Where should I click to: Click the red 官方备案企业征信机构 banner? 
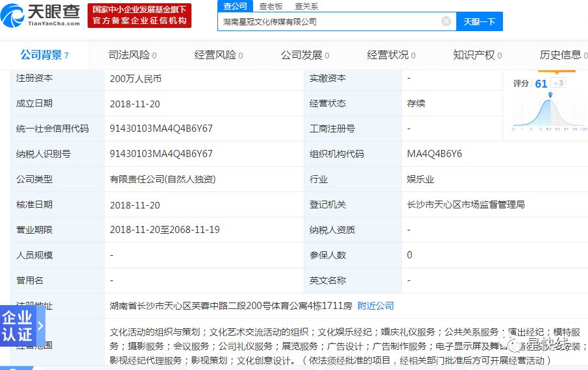pyautogui.click(x=140, y=16)
